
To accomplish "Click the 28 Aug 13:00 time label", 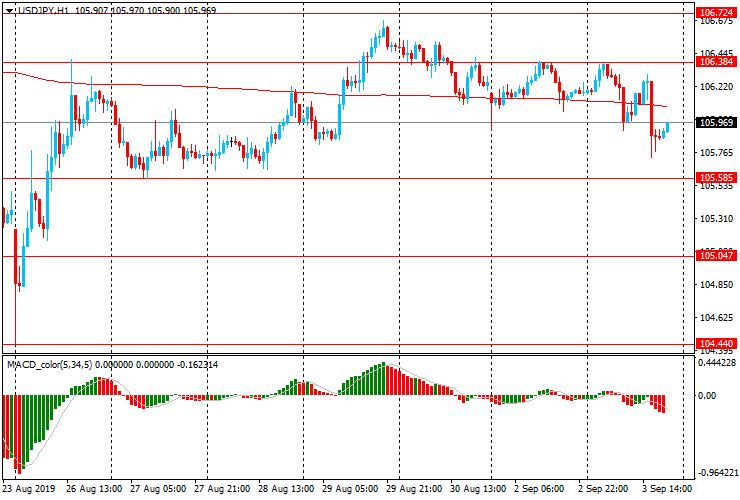I will 286,489.
